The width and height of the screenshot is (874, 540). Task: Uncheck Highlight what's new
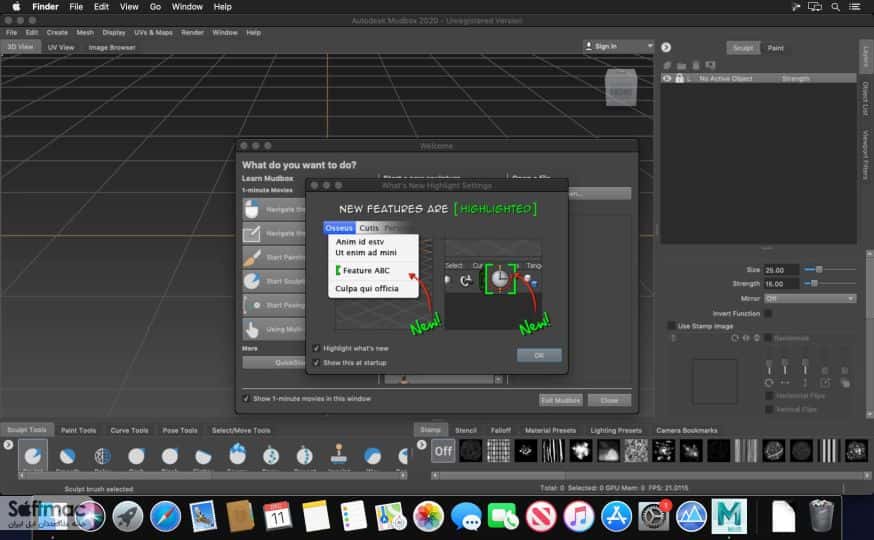[x=316, y=348]
